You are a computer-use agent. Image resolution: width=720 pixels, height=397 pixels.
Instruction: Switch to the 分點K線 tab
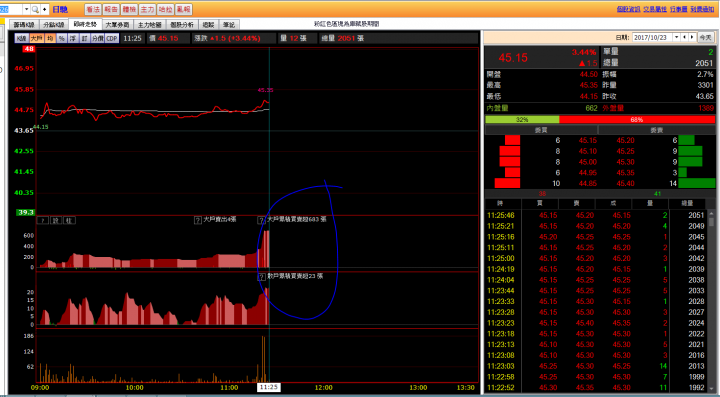(54, 24)
